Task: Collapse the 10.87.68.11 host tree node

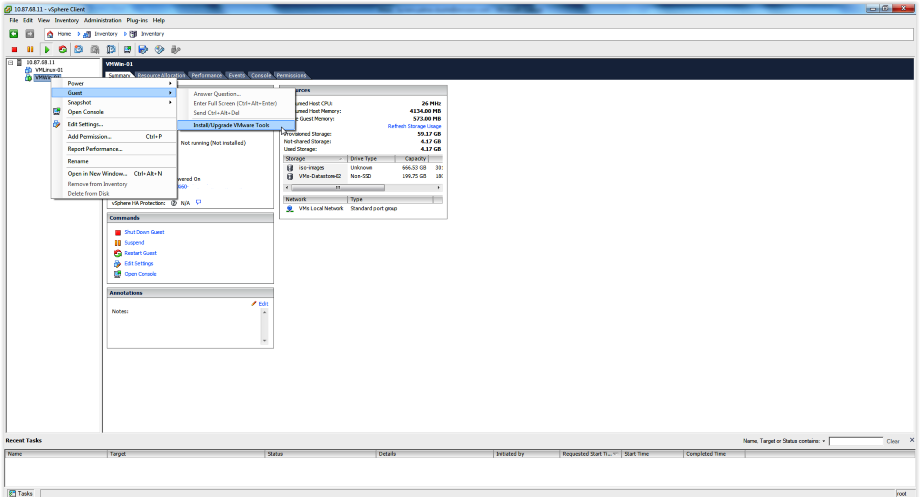Action: tap(10, 62)
